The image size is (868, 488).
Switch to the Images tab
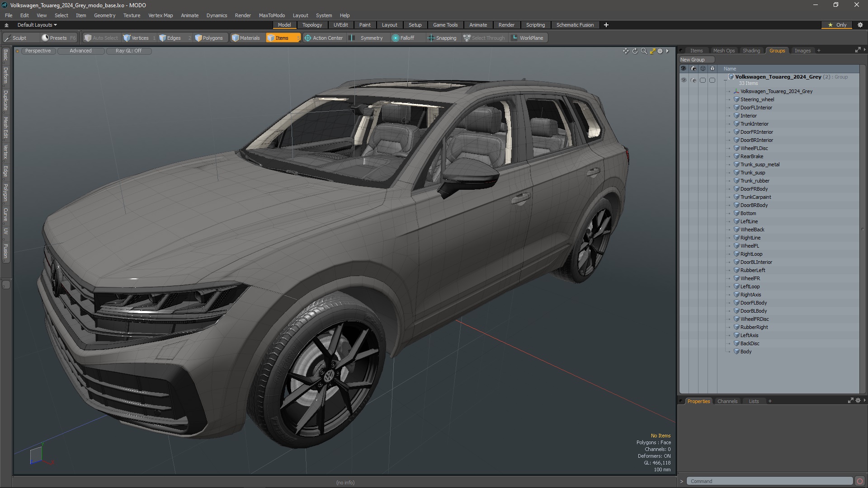802,51
